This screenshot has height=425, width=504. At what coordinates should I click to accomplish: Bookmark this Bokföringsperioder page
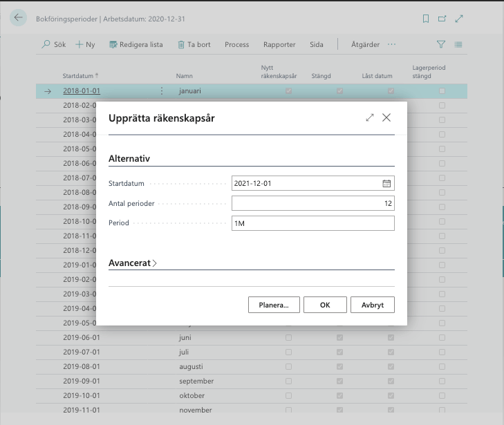point(426,19)
